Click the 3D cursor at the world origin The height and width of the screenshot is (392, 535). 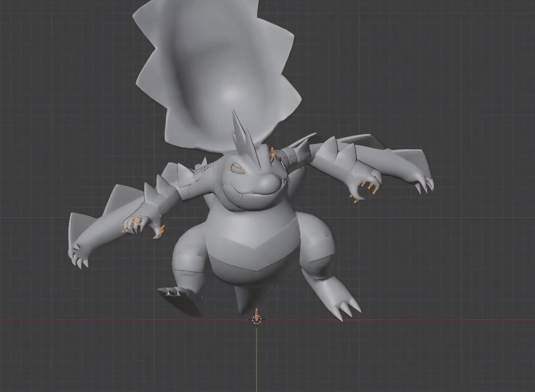[x=256, y=319]
